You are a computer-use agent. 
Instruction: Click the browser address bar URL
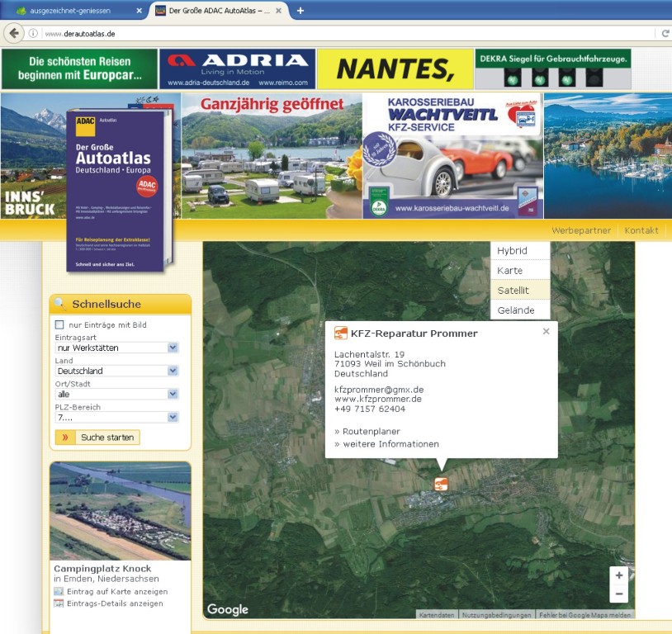[80, 34]
